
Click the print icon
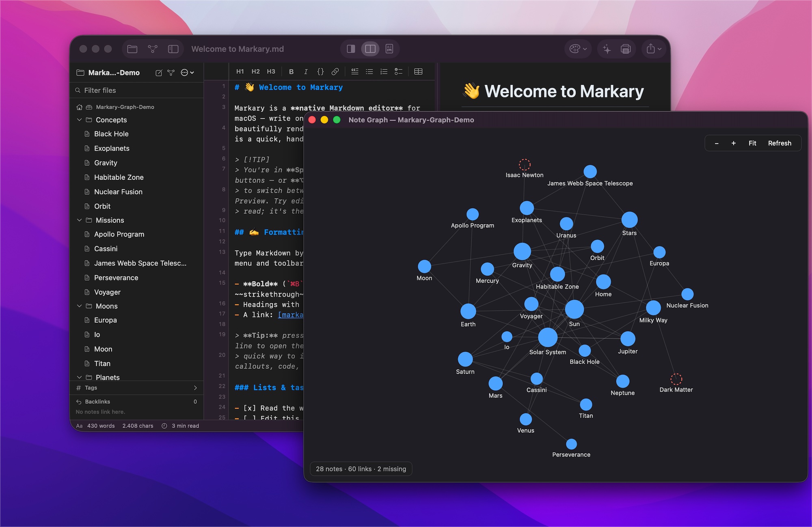(x=626, y=49)
